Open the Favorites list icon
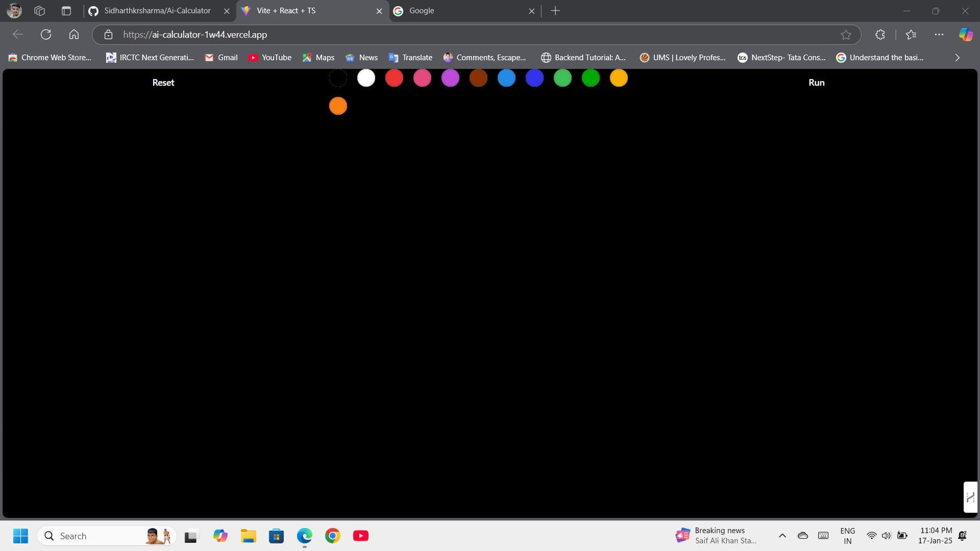 pyautogui.click(x=911, y=34)
